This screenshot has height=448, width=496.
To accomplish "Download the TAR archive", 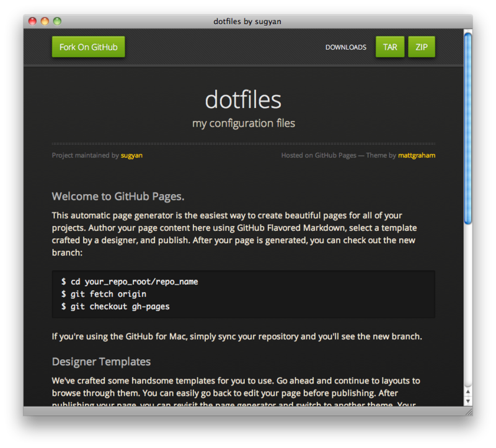I will click(390, 47).
